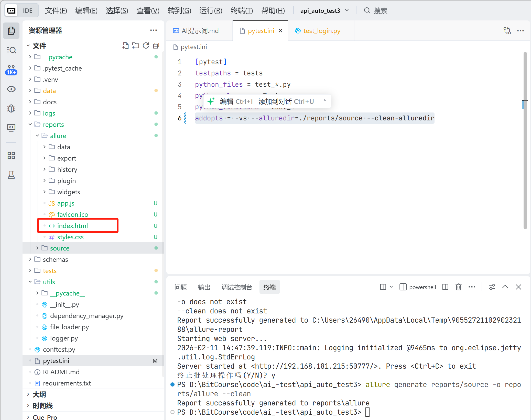Toggle the split terminal layout button
Viewport: 531px width, 420px height.
pos(445,287)
